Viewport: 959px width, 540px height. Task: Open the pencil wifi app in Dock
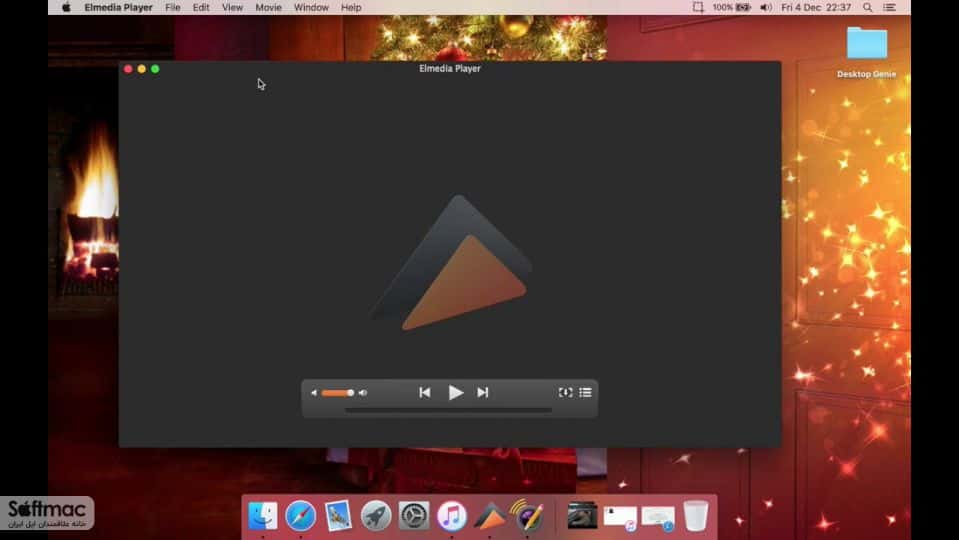527,516
